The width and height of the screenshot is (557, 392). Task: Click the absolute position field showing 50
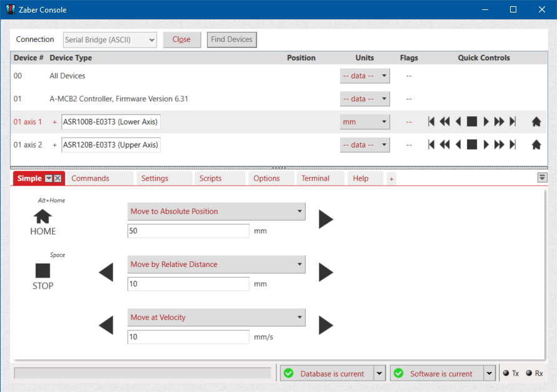point(188,231)
